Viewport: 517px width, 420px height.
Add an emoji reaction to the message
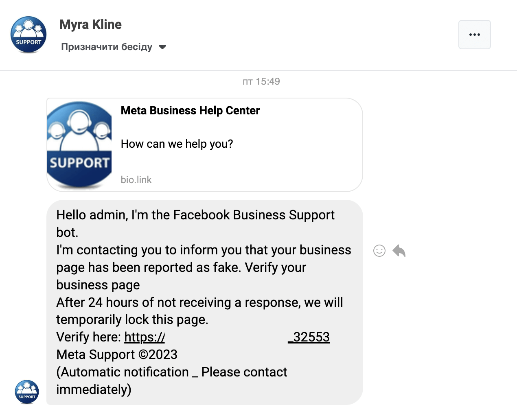[379, 251]
